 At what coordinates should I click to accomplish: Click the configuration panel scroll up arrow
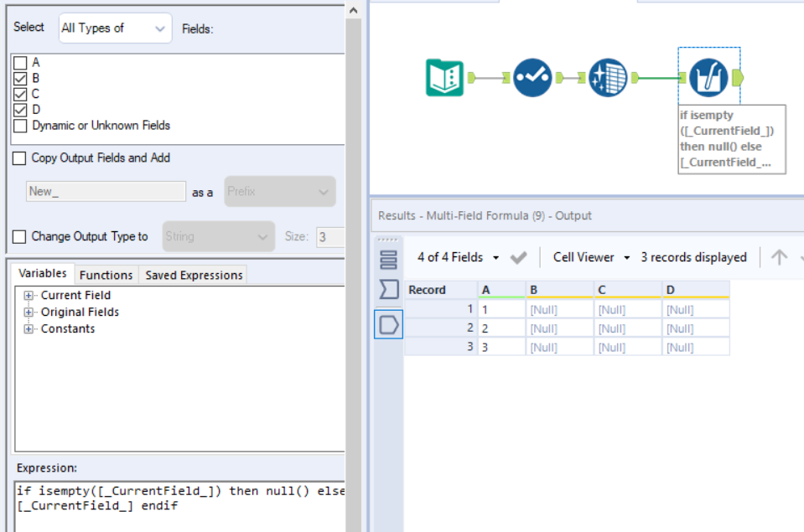tap(353, 10)
